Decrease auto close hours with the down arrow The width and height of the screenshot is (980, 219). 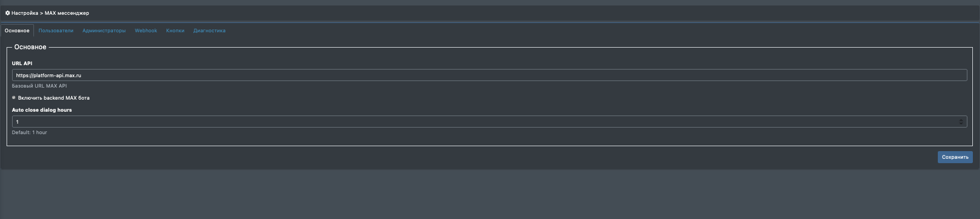point(961,123)
